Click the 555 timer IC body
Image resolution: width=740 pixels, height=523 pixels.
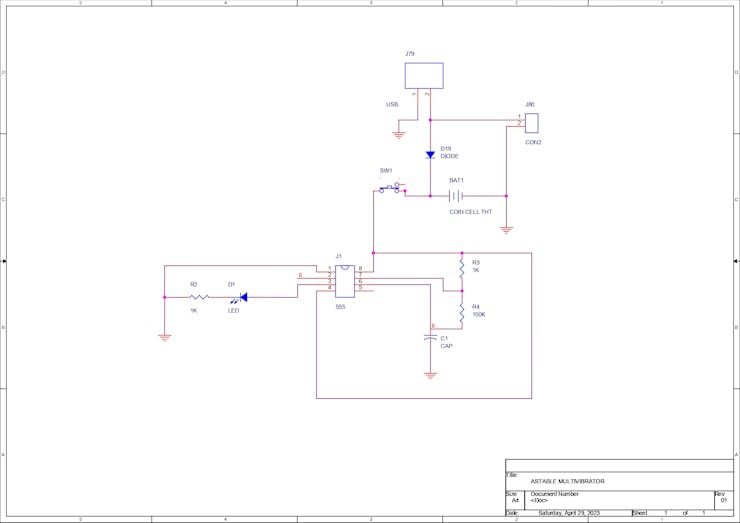[x=345, y=281]
